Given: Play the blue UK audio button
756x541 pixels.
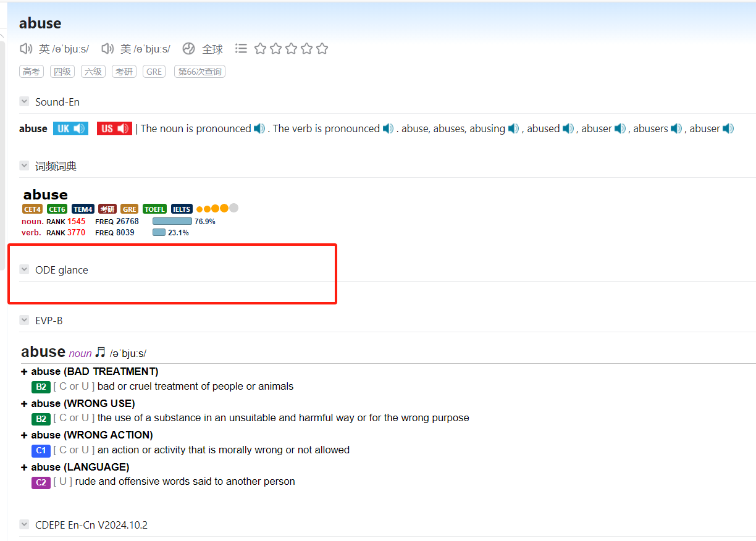Looking at the screenshot, I should coord(70,128).
